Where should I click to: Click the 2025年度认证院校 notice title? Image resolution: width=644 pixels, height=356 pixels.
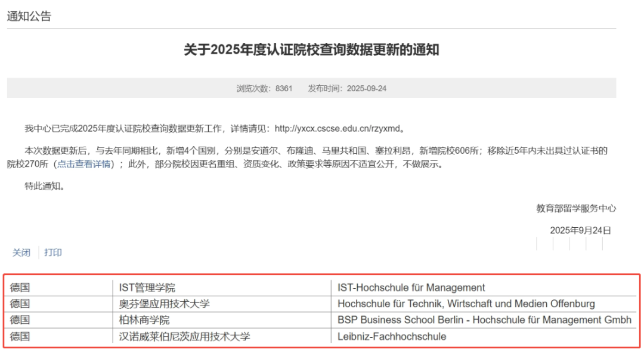(311, 49)
